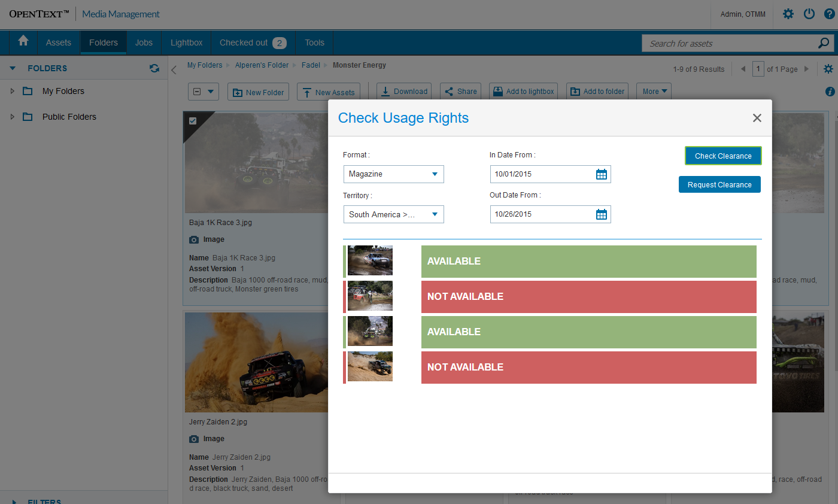Go to previous results page arrow
Image resolution: width=838 pixels, height=504 pixels.
point(743,69)
